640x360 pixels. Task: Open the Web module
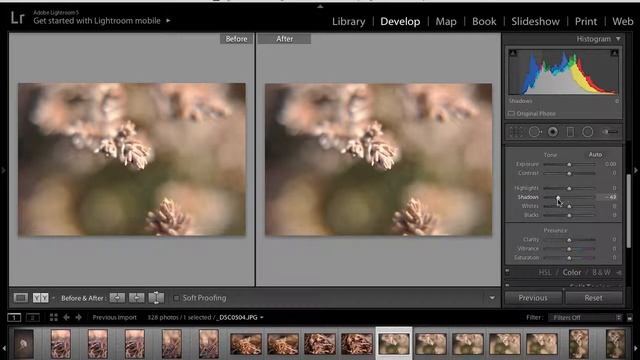(x=623, y=21)
